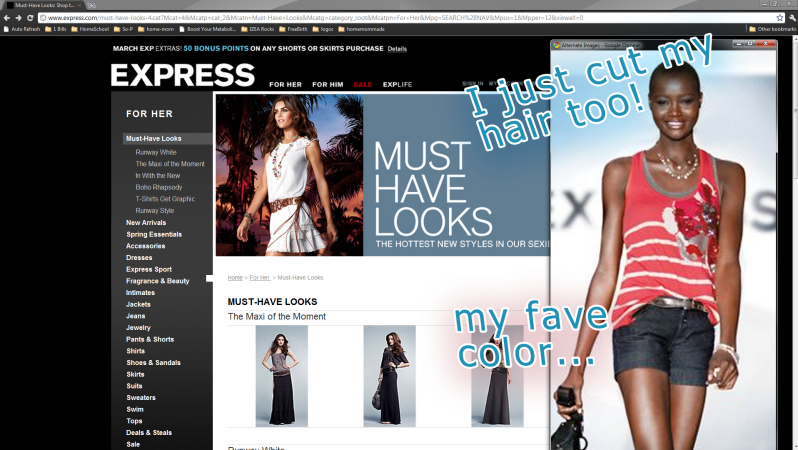This screenshot has height=450, width=798.
Task: Open the 1 Bills bookmark folder
Action: [x=56, y=29]
